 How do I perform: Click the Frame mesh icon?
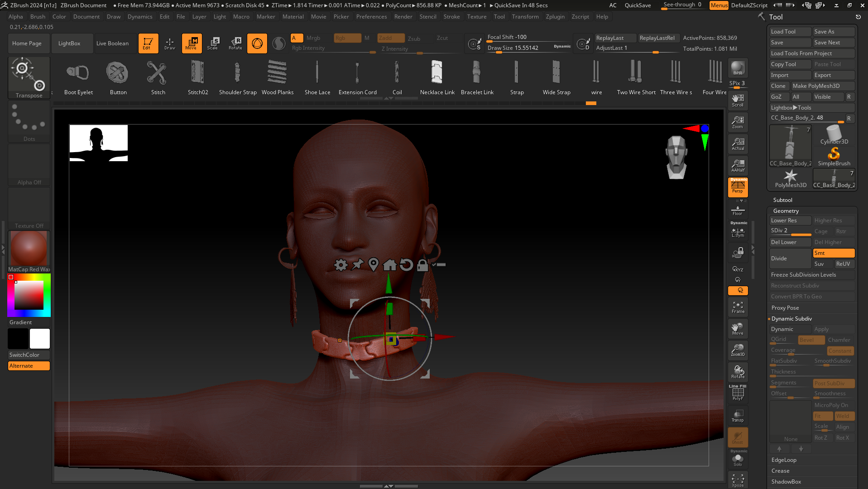[738, 307]
